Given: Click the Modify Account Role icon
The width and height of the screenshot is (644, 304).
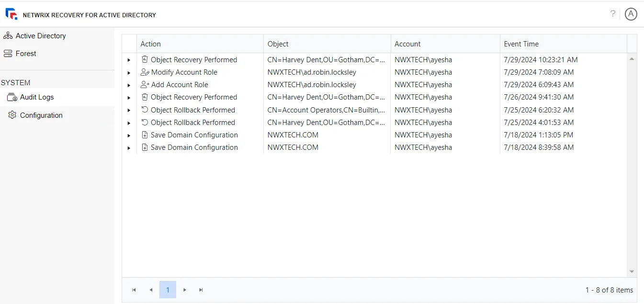Looking at the screenshot, I should [145, 72].
